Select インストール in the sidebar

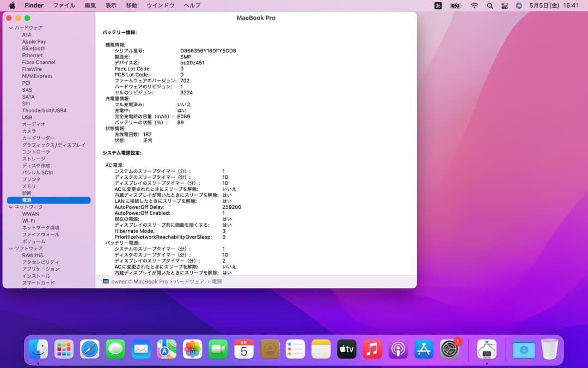(36, 276)
